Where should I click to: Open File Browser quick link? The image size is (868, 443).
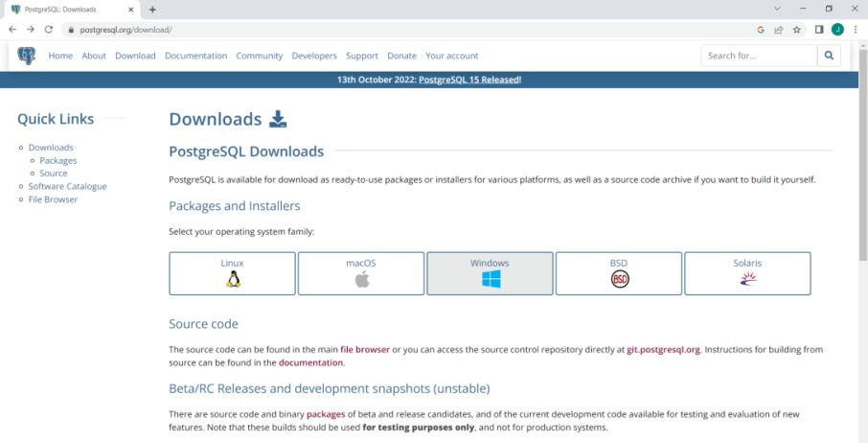(53, 199)
